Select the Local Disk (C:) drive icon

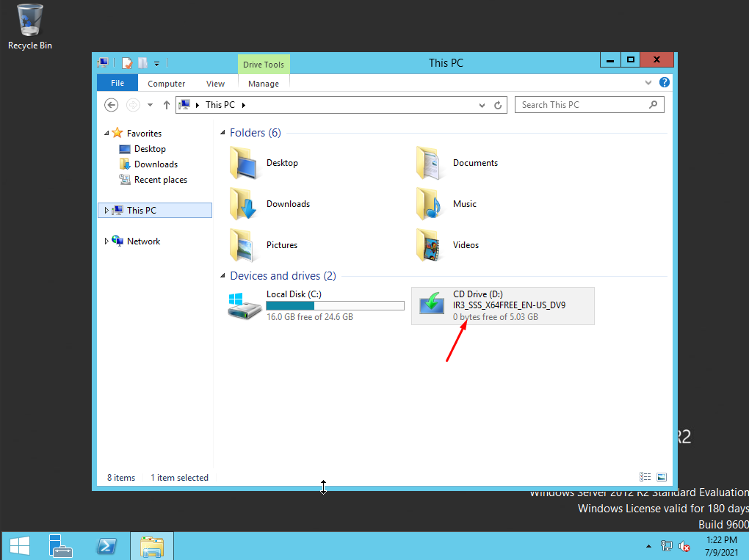tap(244, 306)
